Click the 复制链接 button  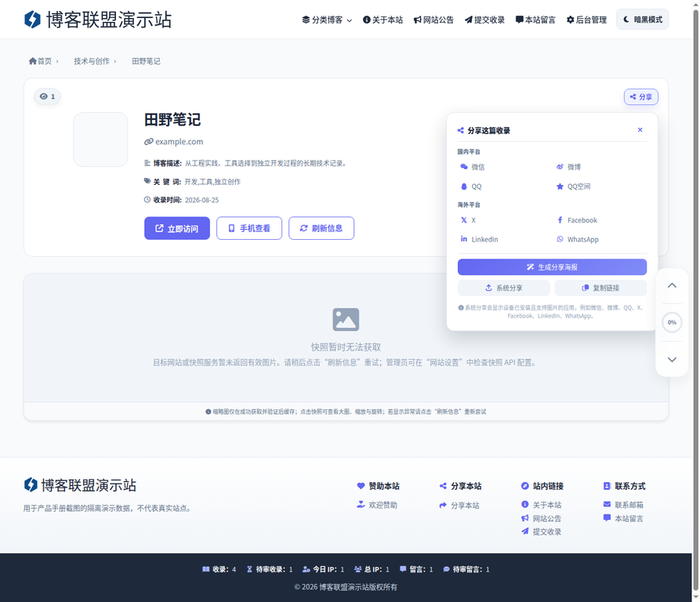pos(601,288)
